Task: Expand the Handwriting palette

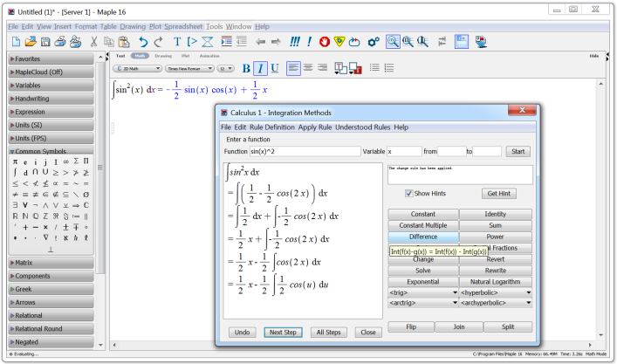Action: [51, 99]
